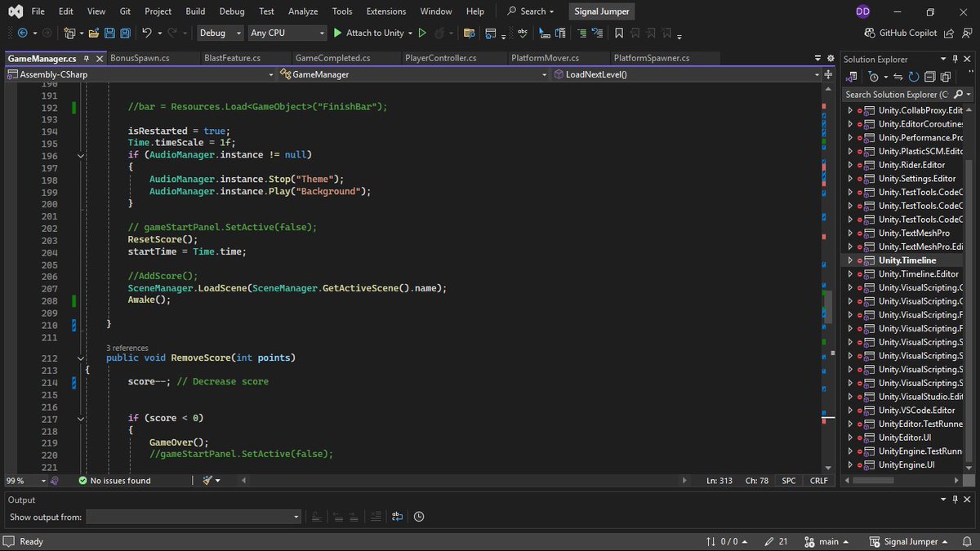Image resolution: width=980 pixels, height=551 pixels.
Task: Click Switch Views icon in Solution Explorer
Action: point(853,77)
